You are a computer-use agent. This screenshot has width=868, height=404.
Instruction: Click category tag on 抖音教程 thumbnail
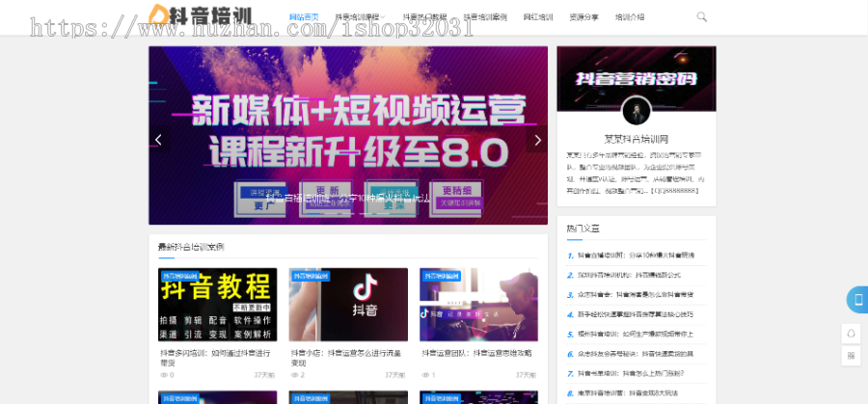point(180,276)
